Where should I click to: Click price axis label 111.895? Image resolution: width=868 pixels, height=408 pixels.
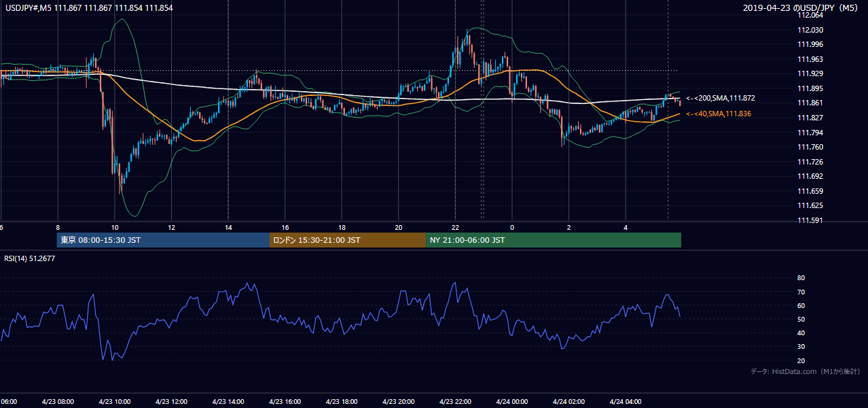[810, 88]
